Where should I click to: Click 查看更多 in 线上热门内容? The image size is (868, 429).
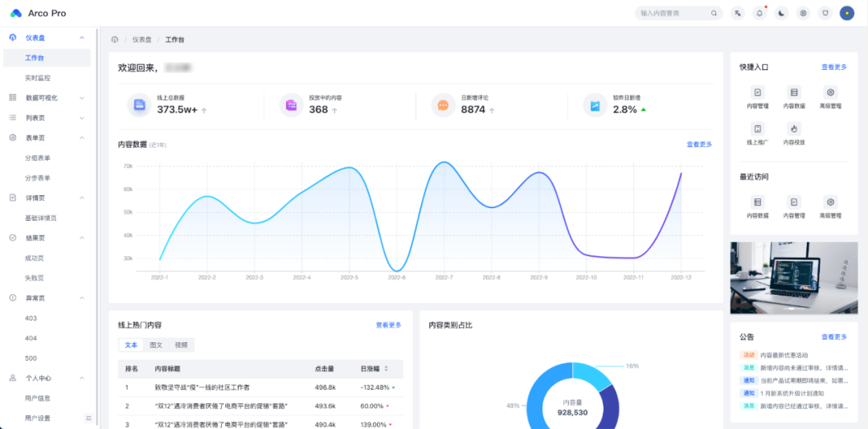[x=389, y=325]
